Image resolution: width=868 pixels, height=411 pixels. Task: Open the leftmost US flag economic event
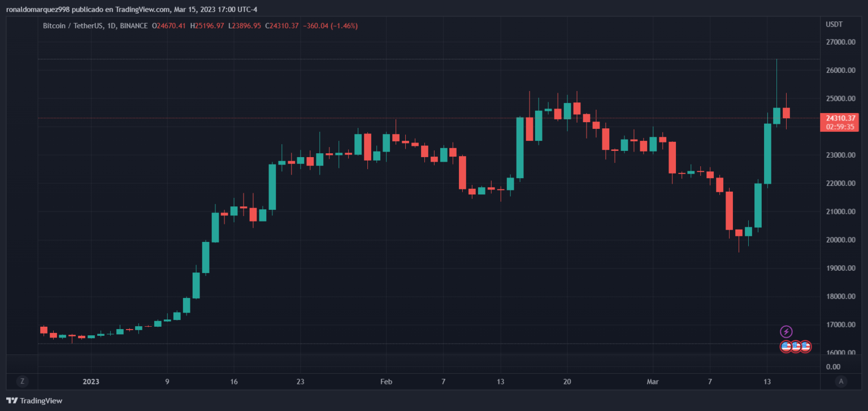point(786,347)
